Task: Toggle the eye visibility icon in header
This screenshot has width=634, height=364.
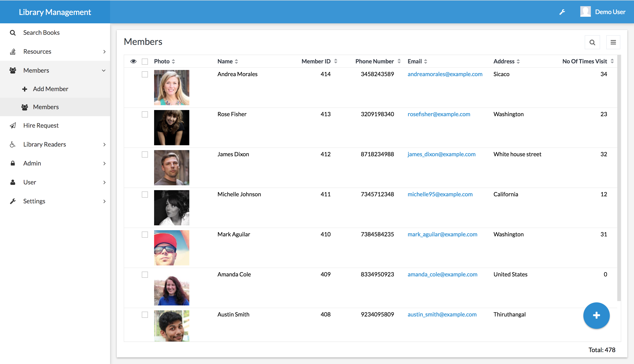Action: pyautogui.click(x=133, y=61)
